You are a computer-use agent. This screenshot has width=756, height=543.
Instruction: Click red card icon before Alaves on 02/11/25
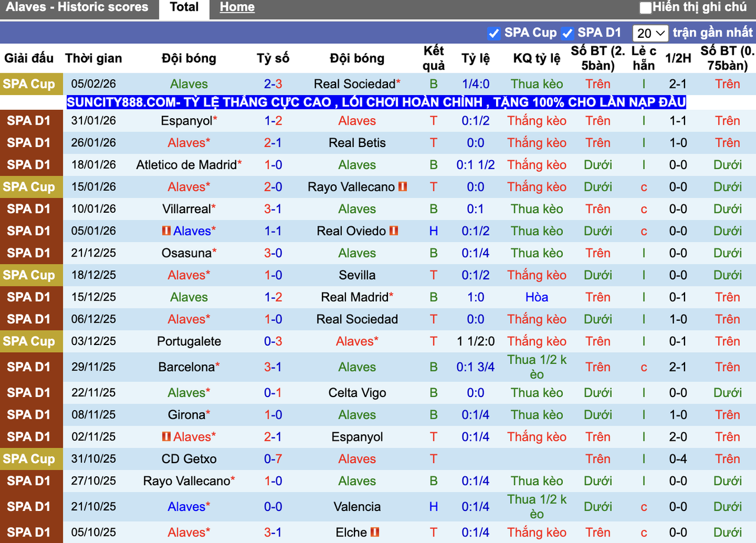pyautogui.click(x=167, y=437)
